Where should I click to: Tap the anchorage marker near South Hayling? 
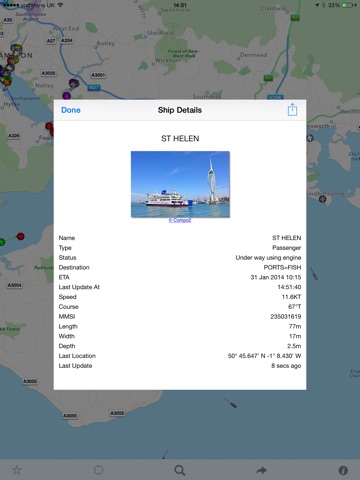pos(322,199)
